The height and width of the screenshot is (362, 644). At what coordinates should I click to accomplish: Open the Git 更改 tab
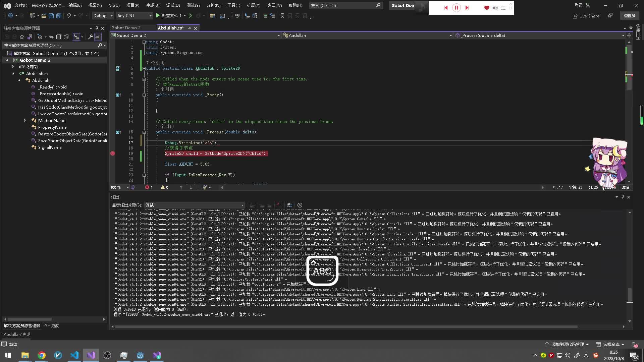coord(51,325)
